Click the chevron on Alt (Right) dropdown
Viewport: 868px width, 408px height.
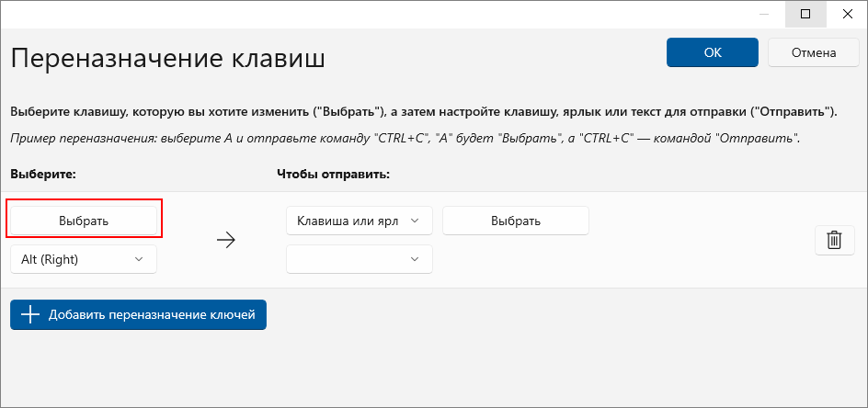pyautogui.click(x=140, y=259)
